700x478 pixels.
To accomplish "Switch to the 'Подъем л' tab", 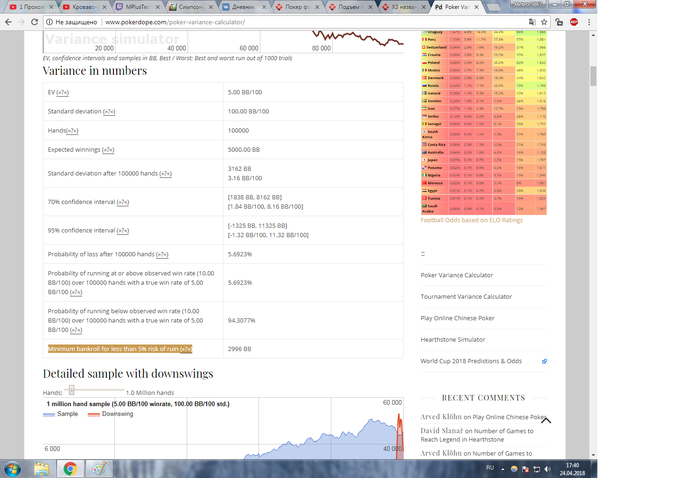I will [x=350, y=7].
